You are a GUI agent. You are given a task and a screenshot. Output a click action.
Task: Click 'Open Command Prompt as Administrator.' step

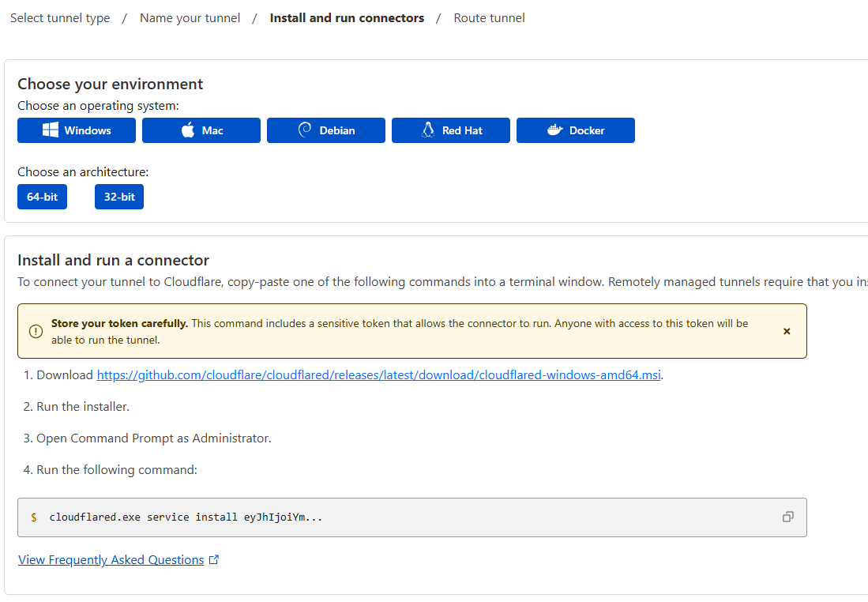click(x=153, y=438)
